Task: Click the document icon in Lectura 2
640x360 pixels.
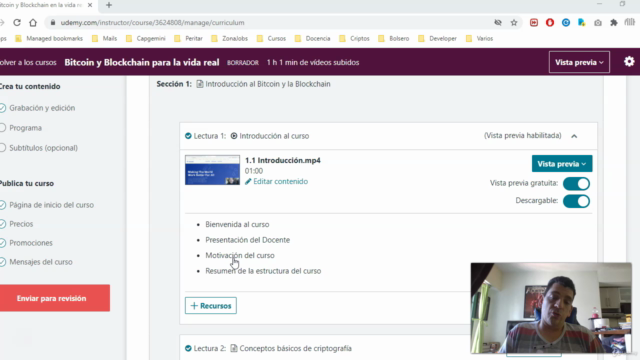Action: point(234,348)
